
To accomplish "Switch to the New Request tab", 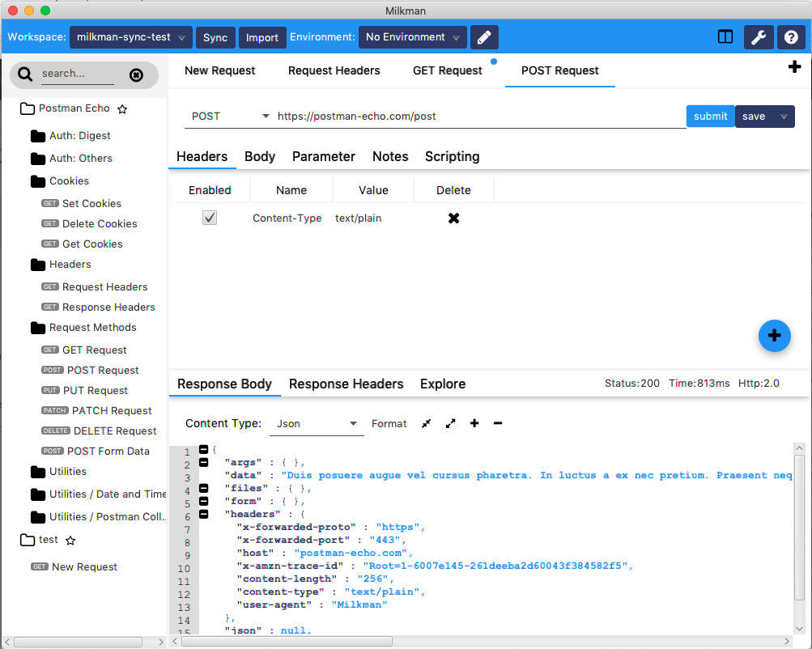I will 219,71.
